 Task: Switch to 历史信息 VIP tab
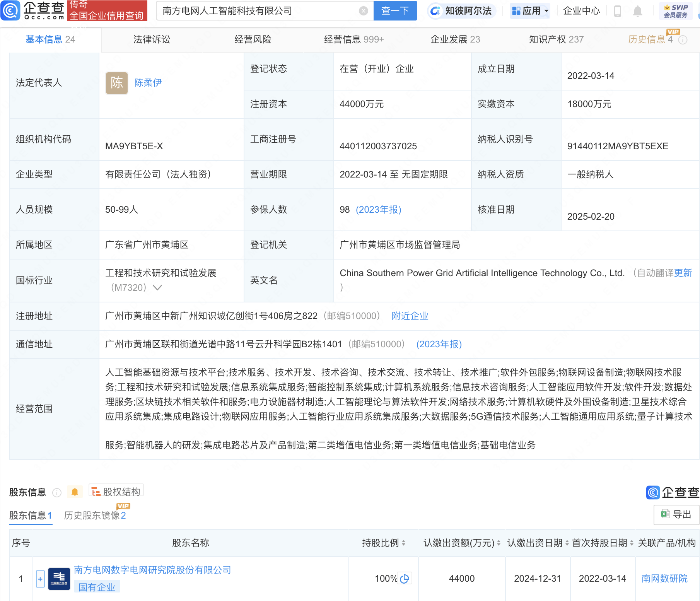(650, 39)
